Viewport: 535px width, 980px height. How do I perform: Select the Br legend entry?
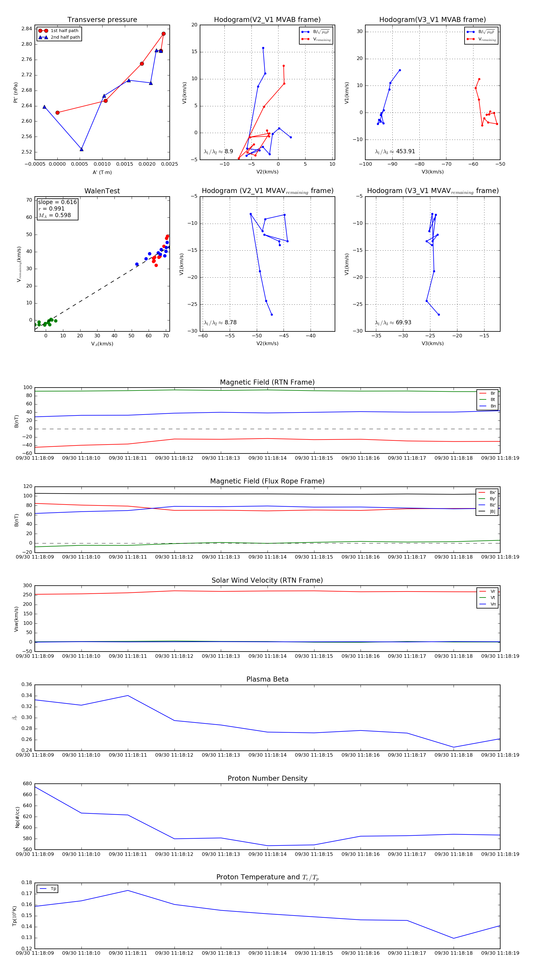coord(487,393)
